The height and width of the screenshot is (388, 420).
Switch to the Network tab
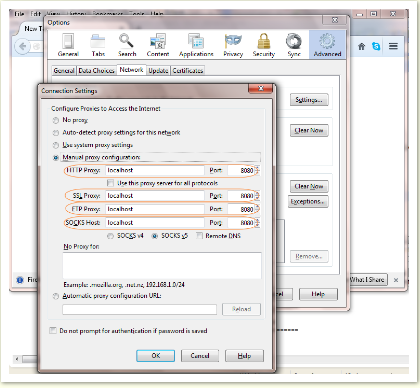[x=131, y=70]
